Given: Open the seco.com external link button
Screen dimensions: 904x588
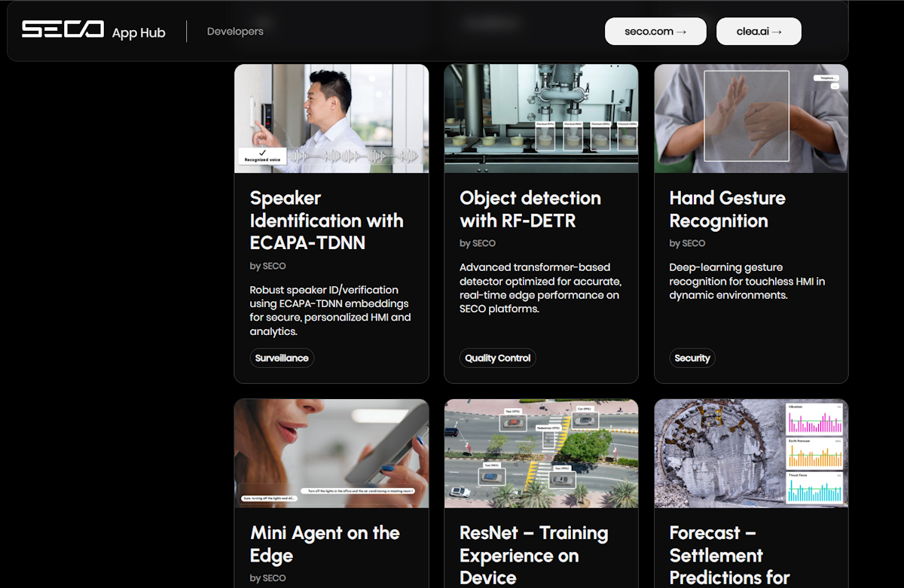Looking at the screenshot, I should (655, 32).
